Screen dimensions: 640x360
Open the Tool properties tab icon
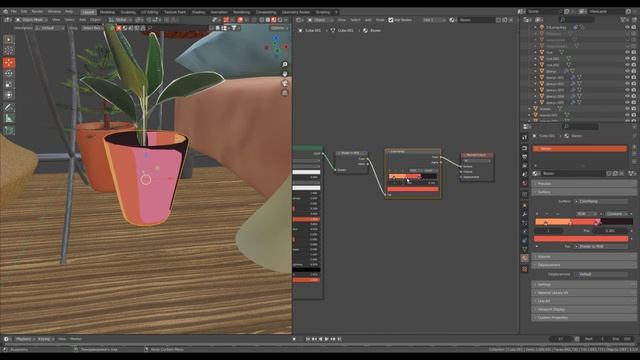coord(525,138)
